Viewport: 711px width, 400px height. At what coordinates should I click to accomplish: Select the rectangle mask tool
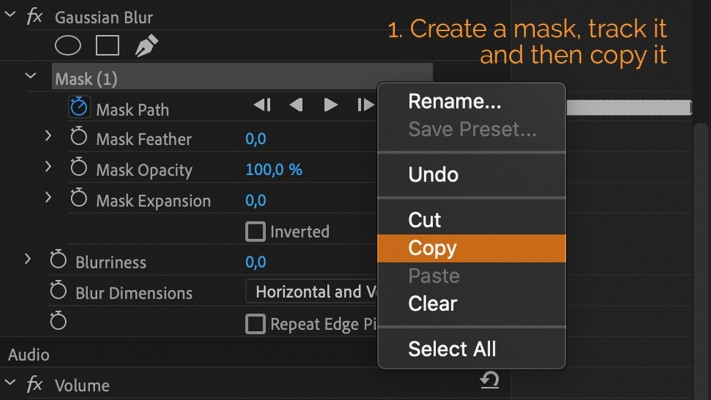coord(107,45)
